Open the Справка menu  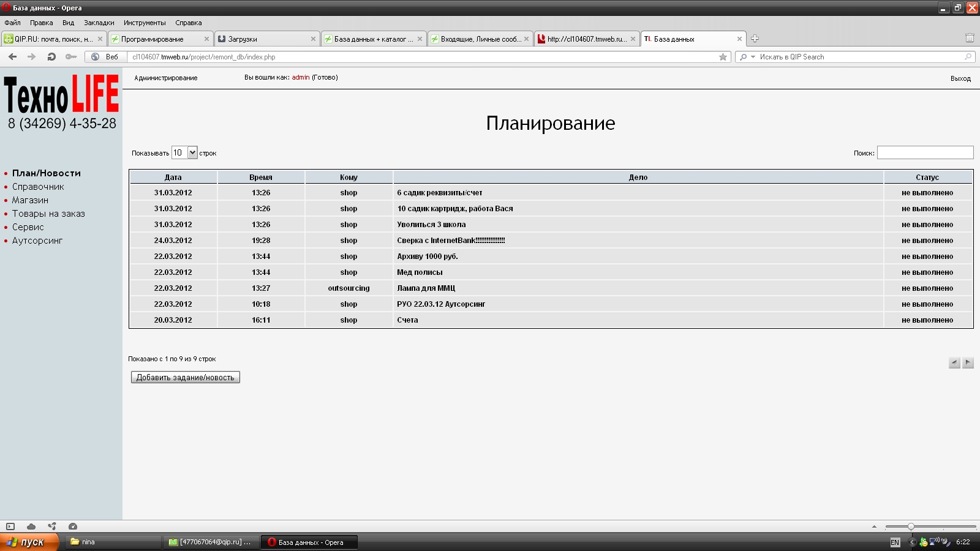(189, 23)
